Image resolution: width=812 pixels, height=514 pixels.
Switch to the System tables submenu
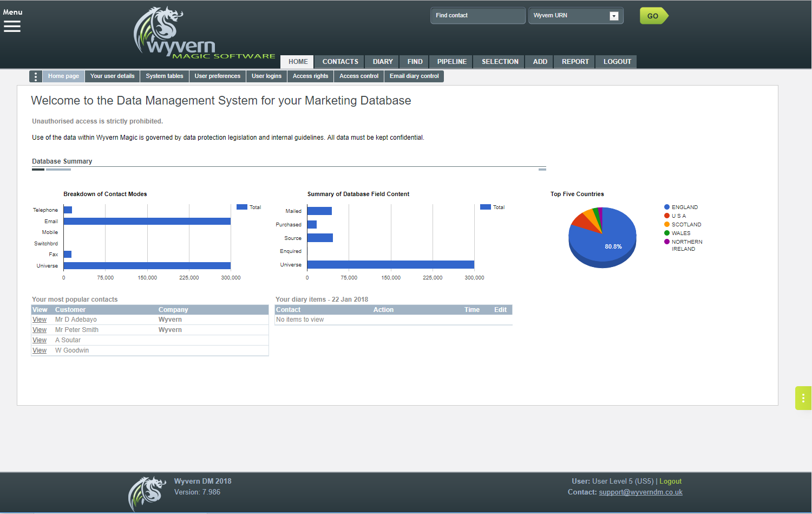(165, 76)
